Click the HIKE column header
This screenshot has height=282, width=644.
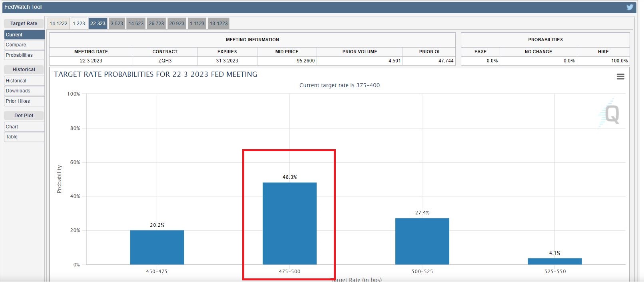[603, 52]
